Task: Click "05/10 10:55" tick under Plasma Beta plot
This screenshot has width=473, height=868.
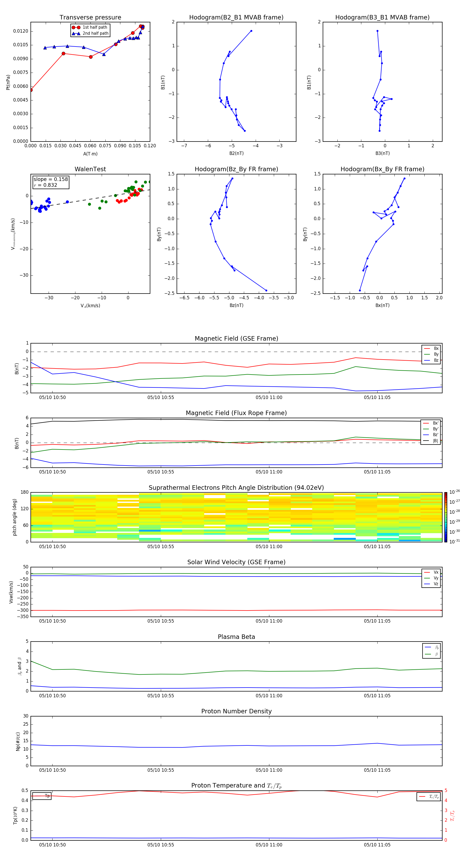Action: (x=161, y=696)
